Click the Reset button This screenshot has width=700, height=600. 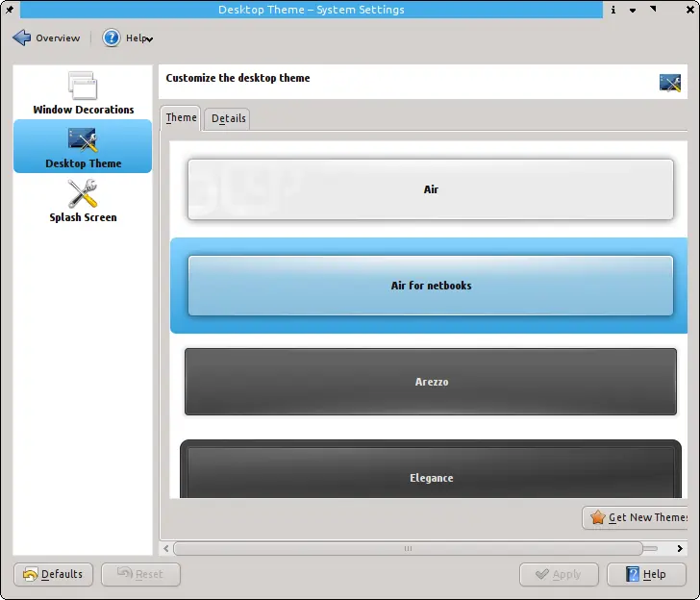[140, 574]
